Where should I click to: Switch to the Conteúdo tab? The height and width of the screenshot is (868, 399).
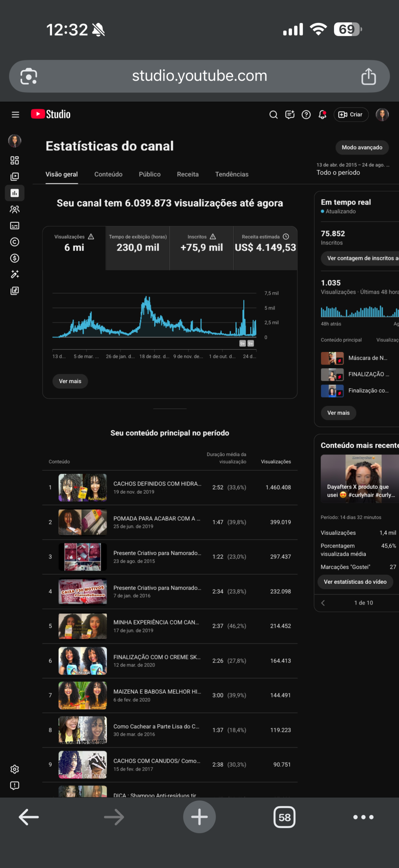click(x=108, y=174)
